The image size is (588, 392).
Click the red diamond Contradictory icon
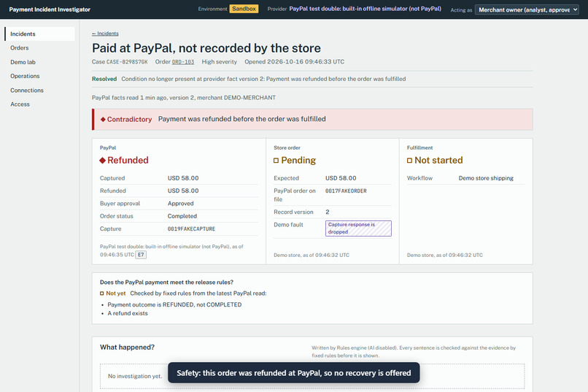(103, 119)
